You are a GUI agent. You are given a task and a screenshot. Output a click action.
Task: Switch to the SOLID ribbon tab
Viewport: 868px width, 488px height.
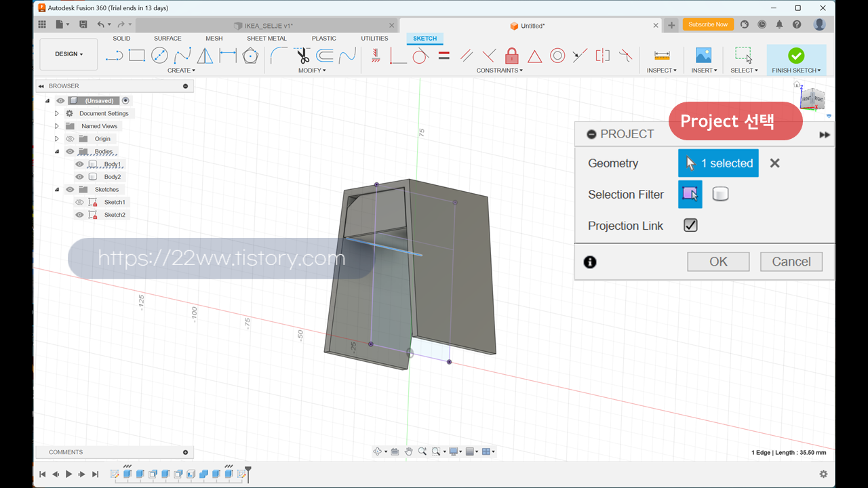pos(121,39)
